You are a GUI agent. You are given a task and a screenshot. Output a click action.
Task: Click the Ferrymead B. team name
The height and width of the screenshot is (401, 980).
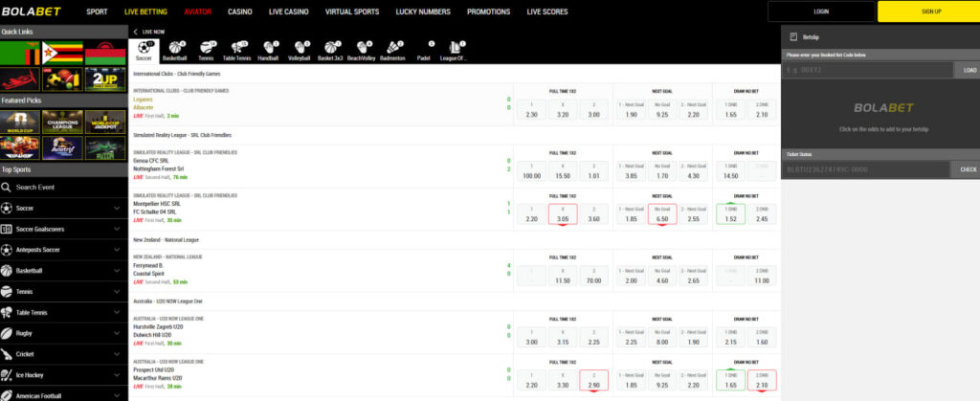148,265
